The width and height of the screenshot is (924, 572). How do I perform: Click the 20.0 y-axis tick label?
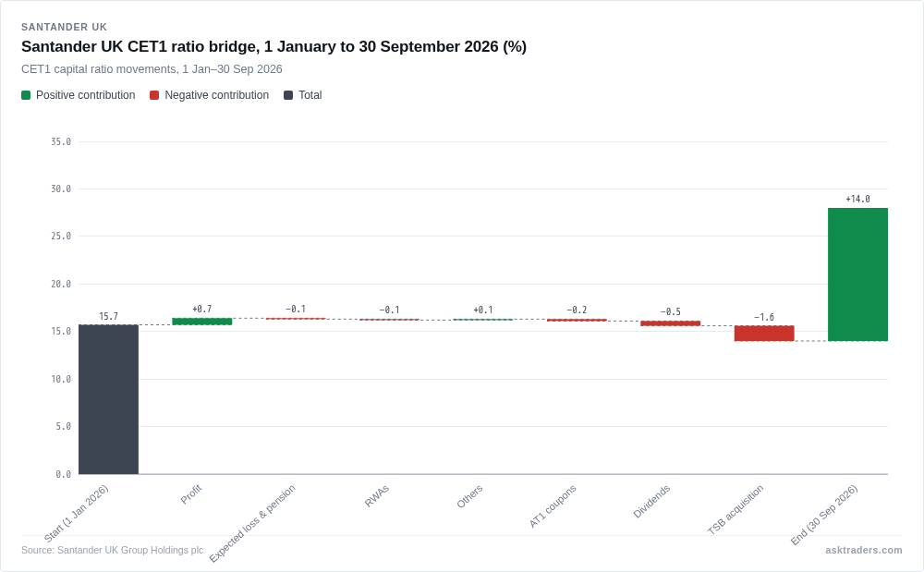click(61, 284)
